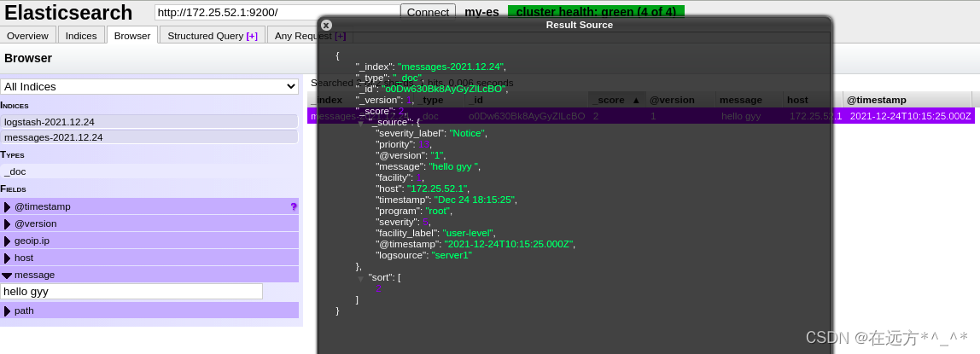Screen dimensions: 980x354
Task: Click the my-es cluster name
Action: click(x=481, y=12)
